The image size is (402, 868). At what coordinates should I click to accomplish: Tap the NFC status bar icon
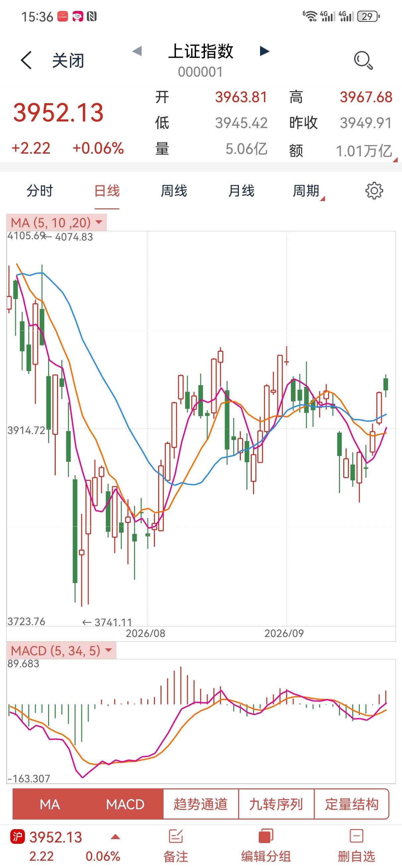click(x=92, y=16)
